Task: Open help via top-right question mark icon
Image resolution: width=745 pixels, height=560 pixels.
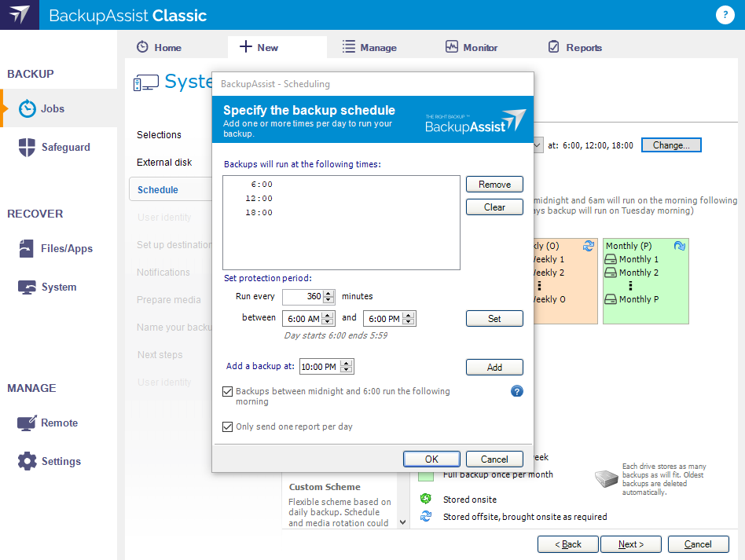Action: pos(725,15)
